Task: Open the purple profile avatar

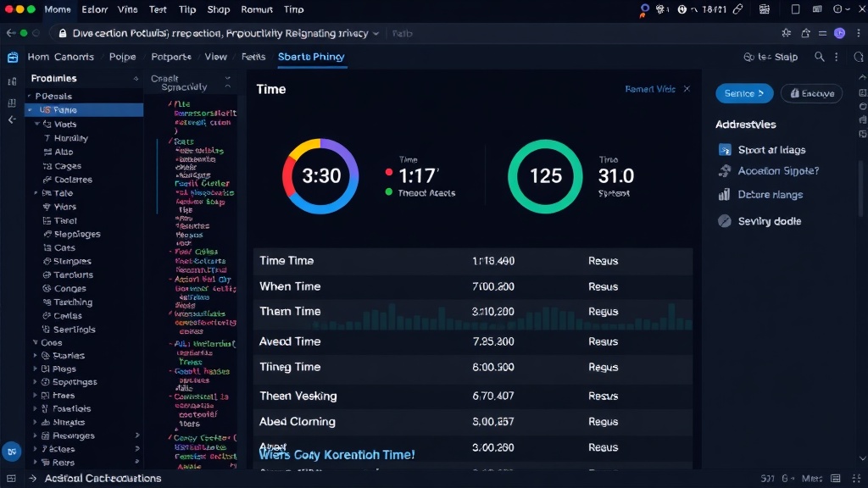Action: point(840,33)
